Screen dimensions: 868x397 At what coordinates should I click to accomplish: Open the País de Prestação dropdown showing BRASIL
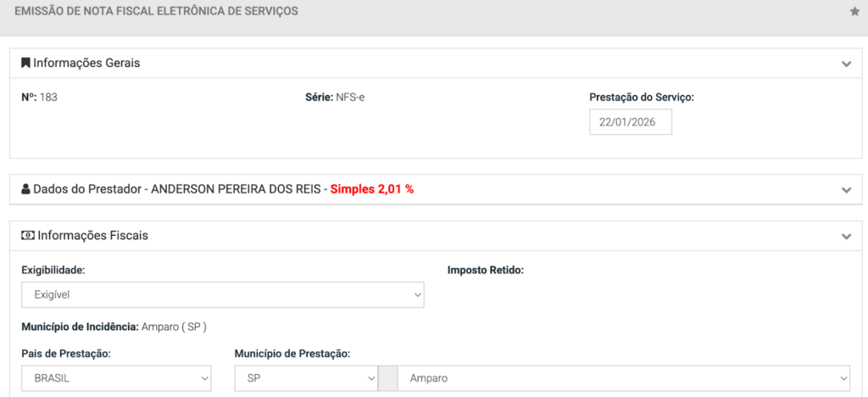(116, 378)
